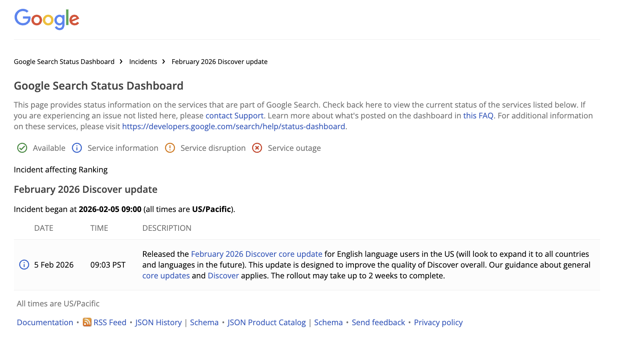Image resolution: width=644 pixels, height=344 pixels.
Task: Click the All times are US/Pacific note
Action: 58,304
